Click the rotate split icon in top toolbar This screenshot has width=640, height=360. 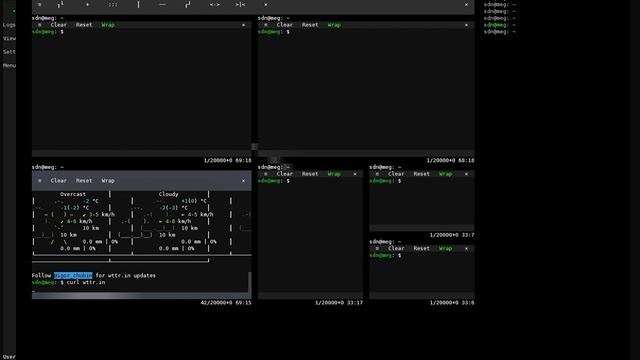click(x=187, y=4)
